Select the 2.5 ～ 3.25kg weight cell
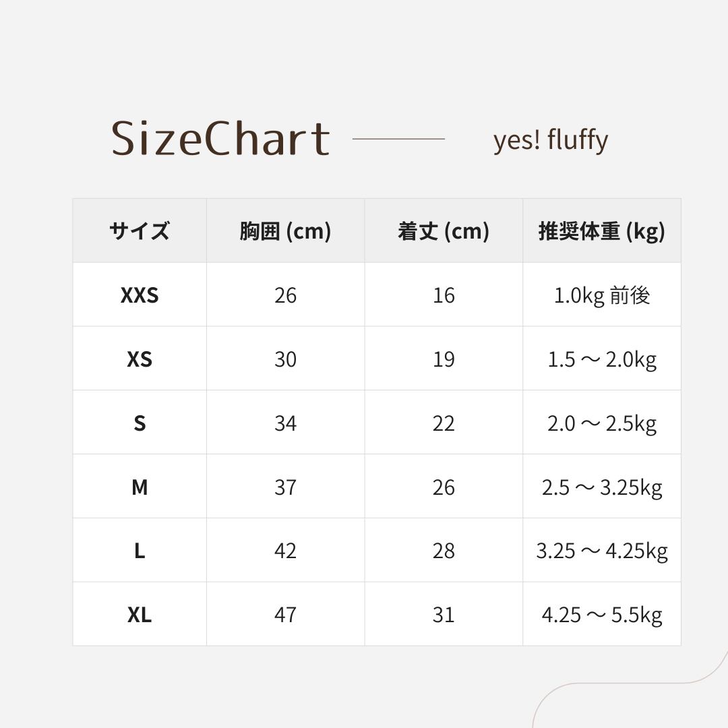 601,487
